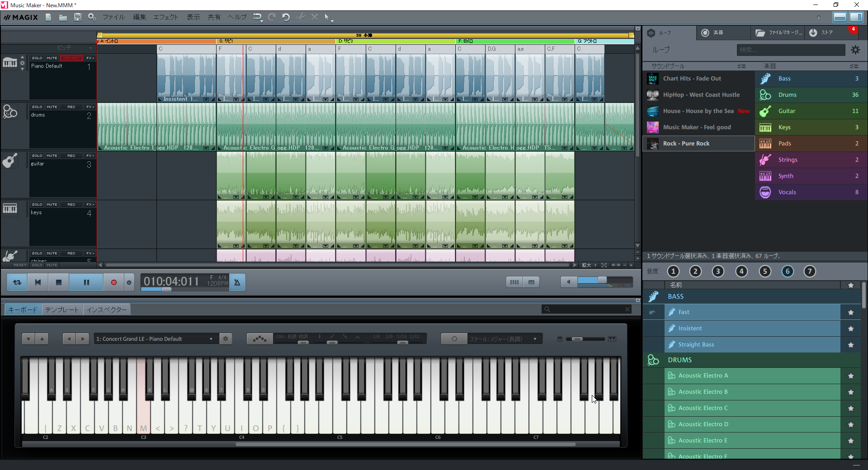868x470 pixels.
Task: Click the guitar track icon
Action: 10,160
